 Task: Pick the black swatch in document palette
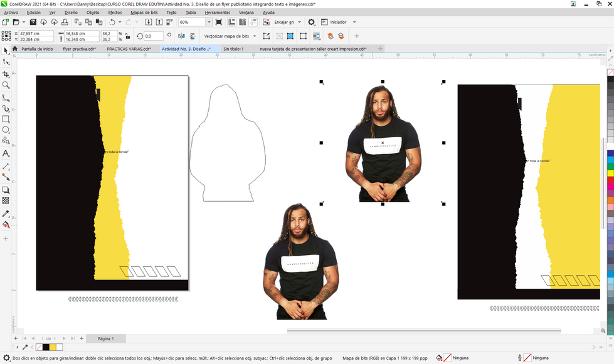[46, 347]
